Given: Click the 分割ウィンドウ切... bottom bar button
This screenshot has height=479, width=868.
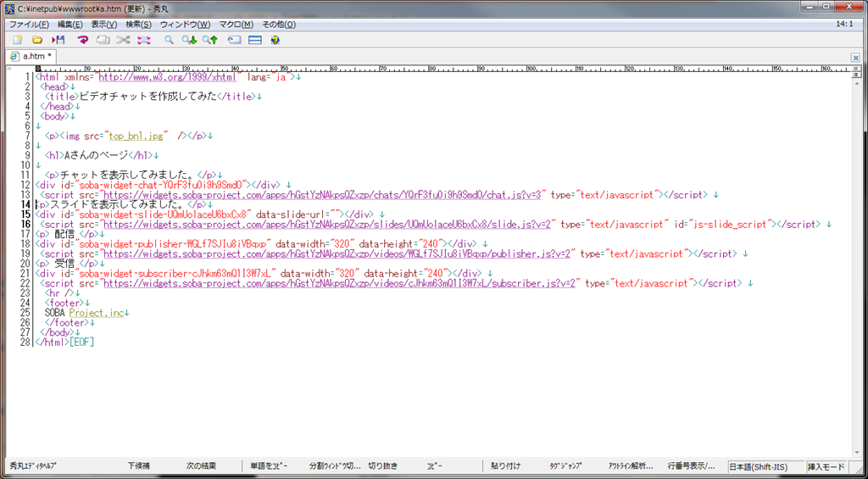Looking at the screenshot, I should coord(335,466).
